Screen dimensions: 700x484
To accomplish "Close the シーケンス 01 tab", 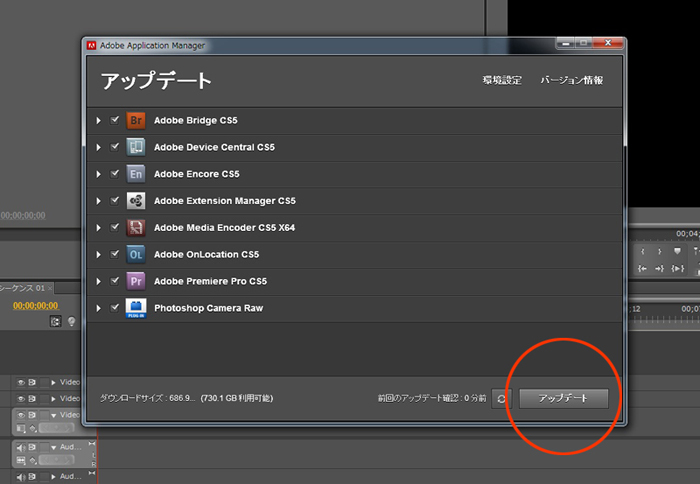I will coord(50,288).
